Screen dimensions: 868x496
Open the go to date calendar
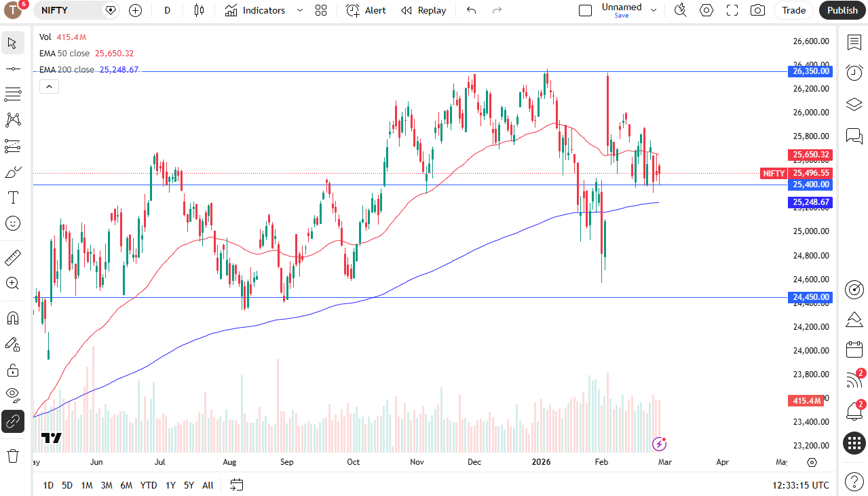236,485
